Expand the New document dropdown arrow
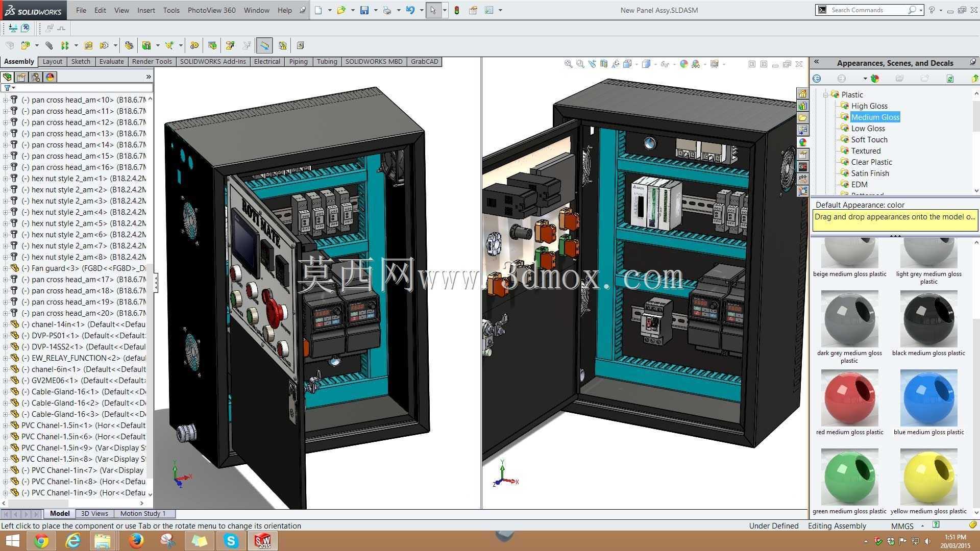 pyautogui.click(x=329, y=10)
